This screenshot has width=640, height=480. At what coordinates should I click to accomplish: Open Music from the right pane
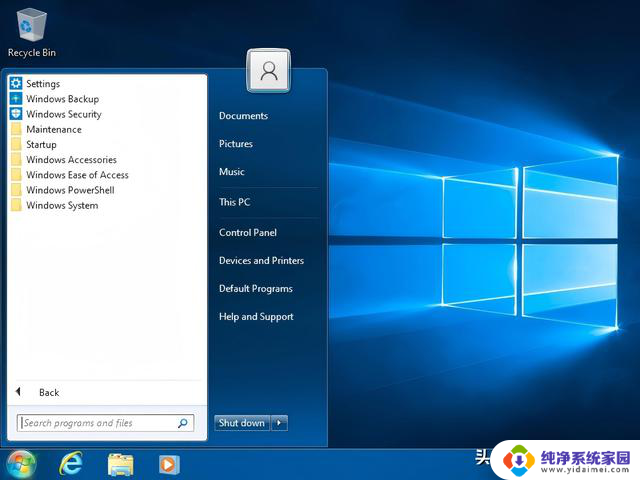tap(231, 172)
